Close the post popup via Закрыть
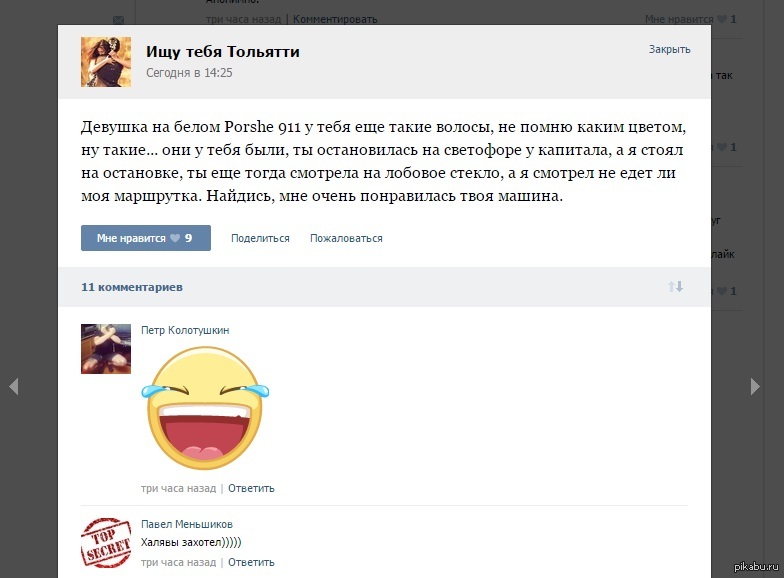Image resolution: width=784 pixels, height=578 pixels. pyautogui.click(x=670, y=49)
